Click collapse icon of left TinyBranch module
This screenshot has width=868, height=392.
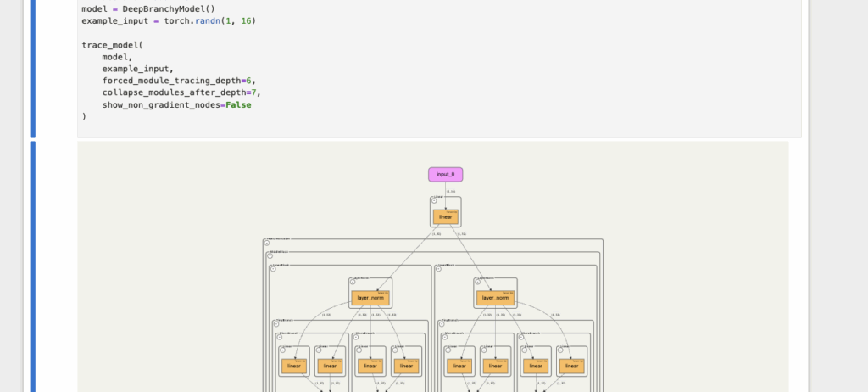point(276,323)
